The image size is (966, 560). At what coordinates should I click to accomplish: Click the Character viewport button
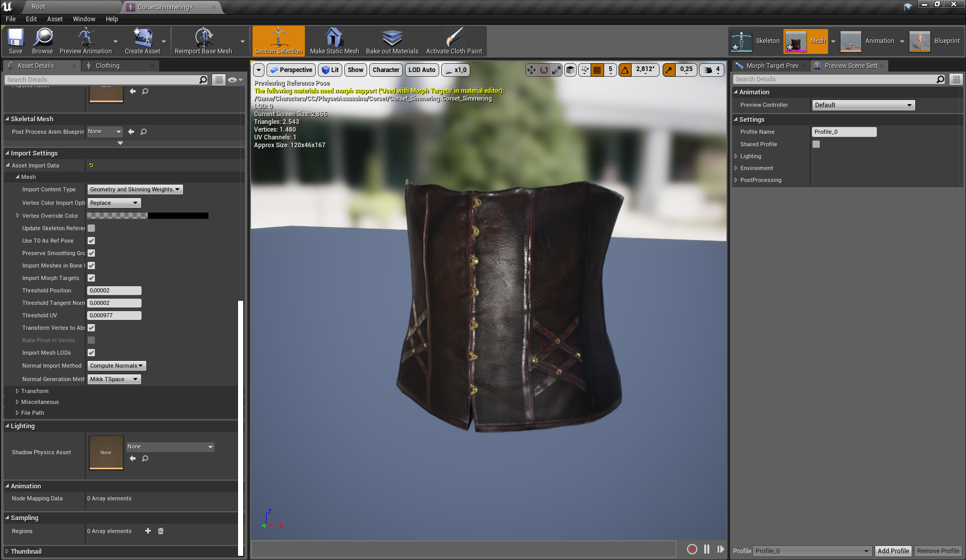(x=386, y=70)
